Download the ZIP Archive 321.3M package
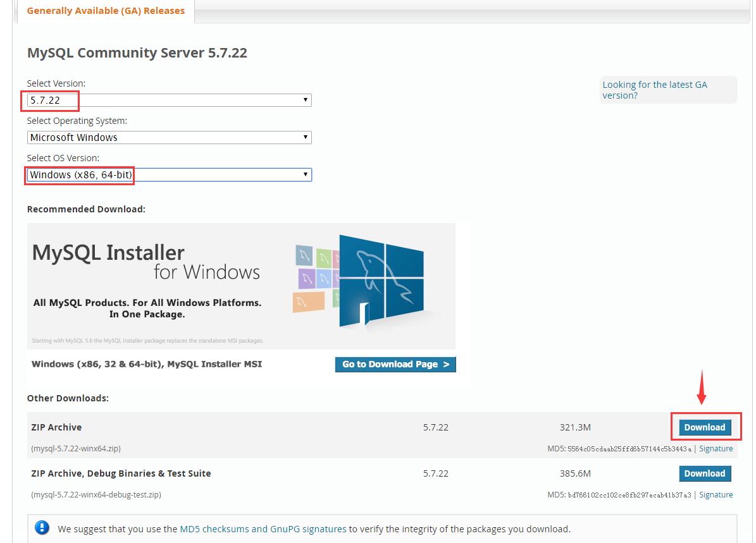 pyautogui.click(x=705, y=427)
